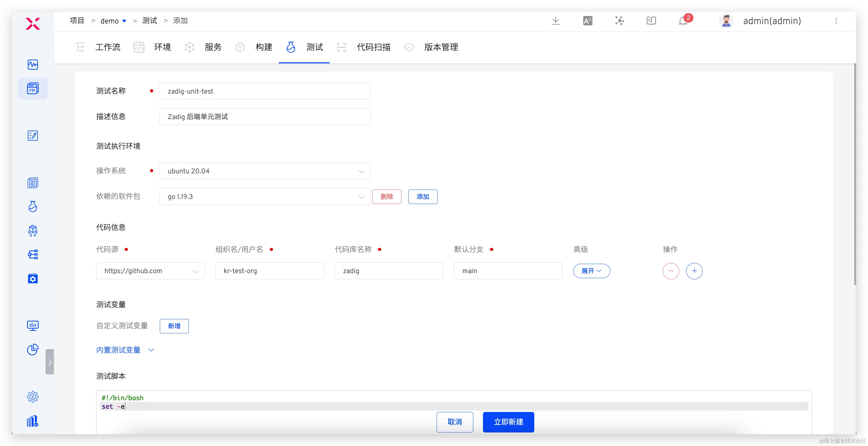Click the download icon in top bar
The image size is (868, 446).
point(555,21)
